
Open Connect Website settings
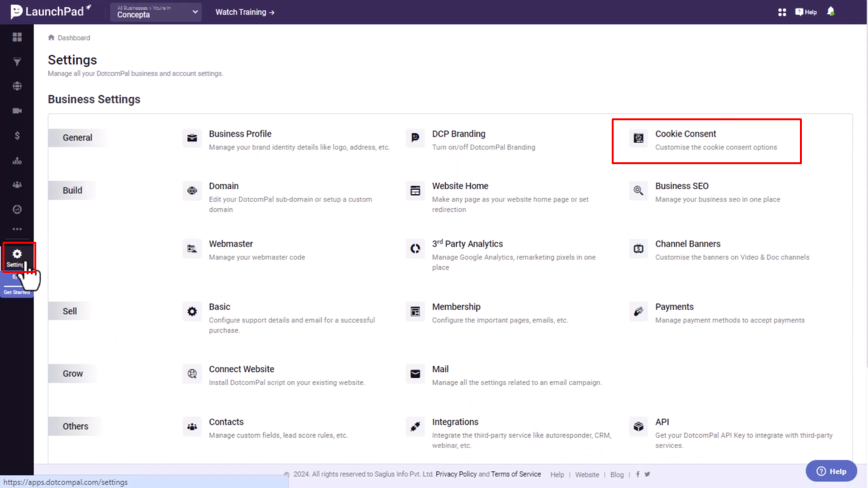coord(242,369)
